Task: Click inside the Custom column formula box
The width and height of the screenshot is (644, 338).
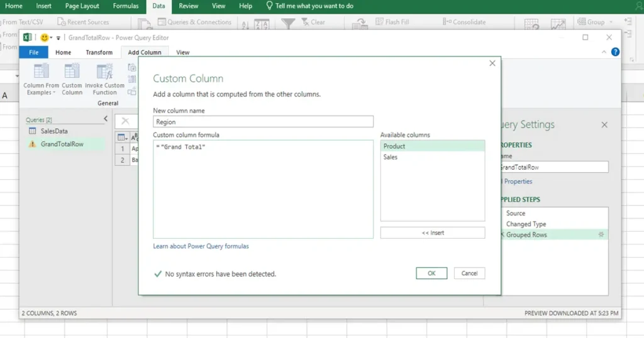Action: click(x=263, y=189)
